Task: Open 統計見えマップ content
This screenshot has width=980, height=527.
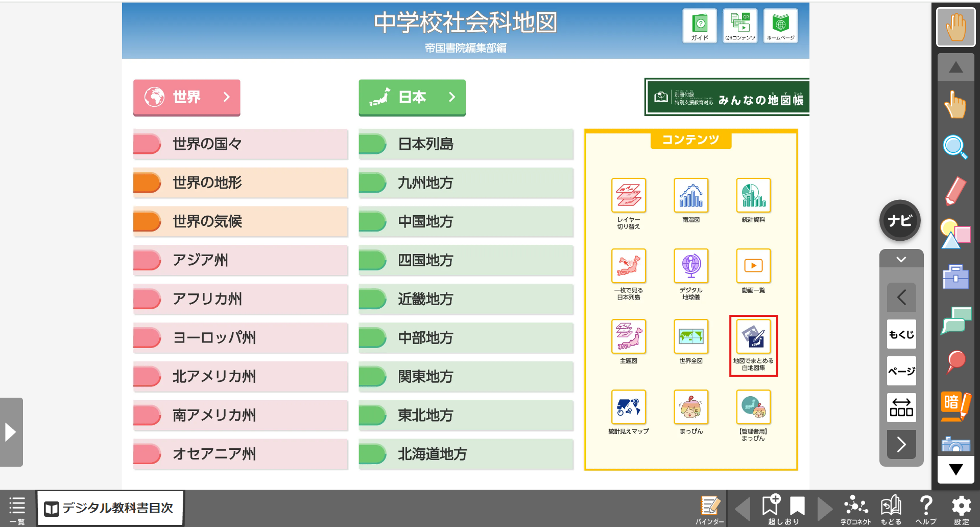Action: 628,407
